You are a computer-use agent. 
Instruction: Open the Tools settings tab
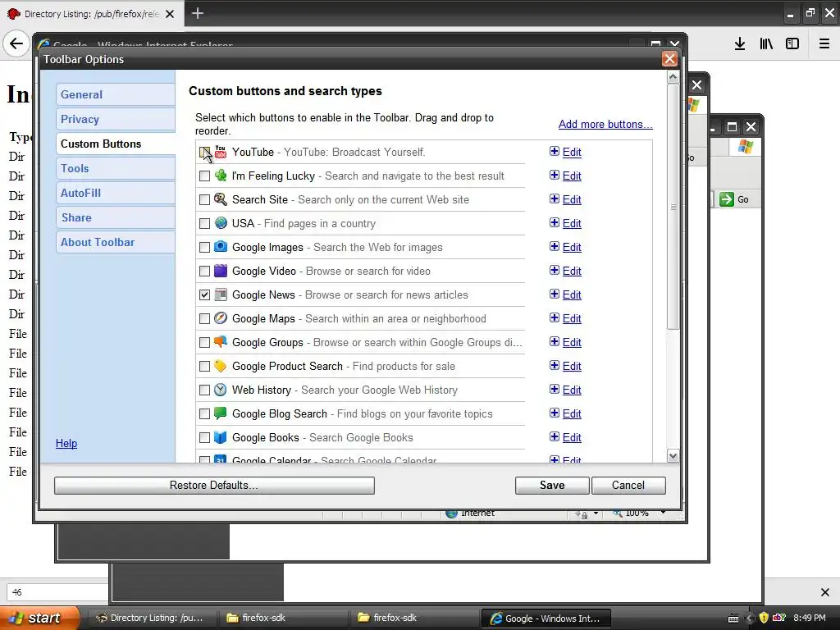click(x=115, y=168)
